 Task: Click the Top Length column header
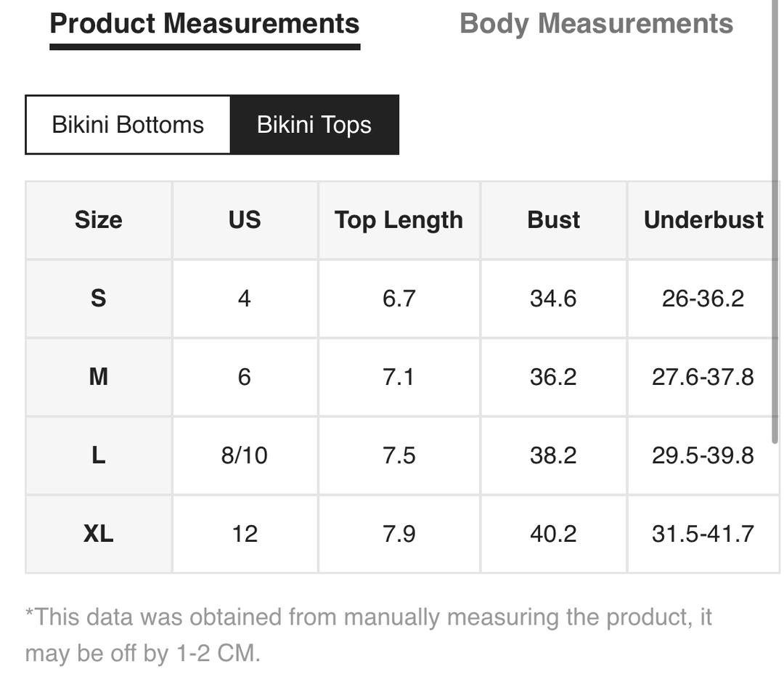pos(399,220)
